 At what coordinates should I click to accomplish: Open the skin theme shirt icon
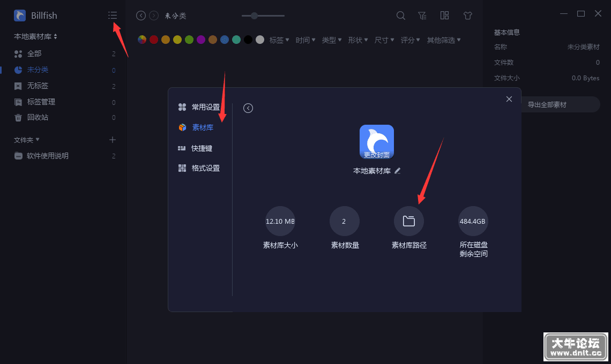tap(467, 16)
